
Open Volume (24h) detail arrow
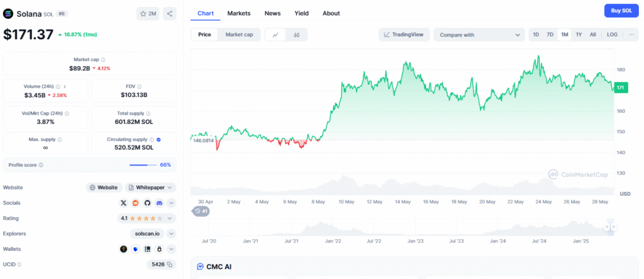[x=65, y=87]
